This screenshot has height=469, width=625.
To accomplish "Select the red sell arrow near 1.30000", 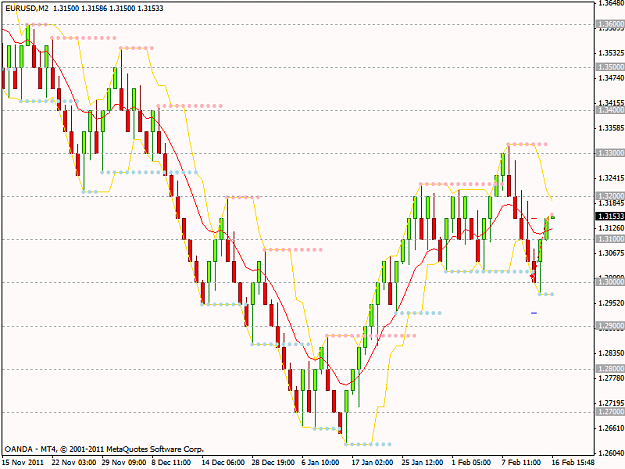I will tap(533, 276).
